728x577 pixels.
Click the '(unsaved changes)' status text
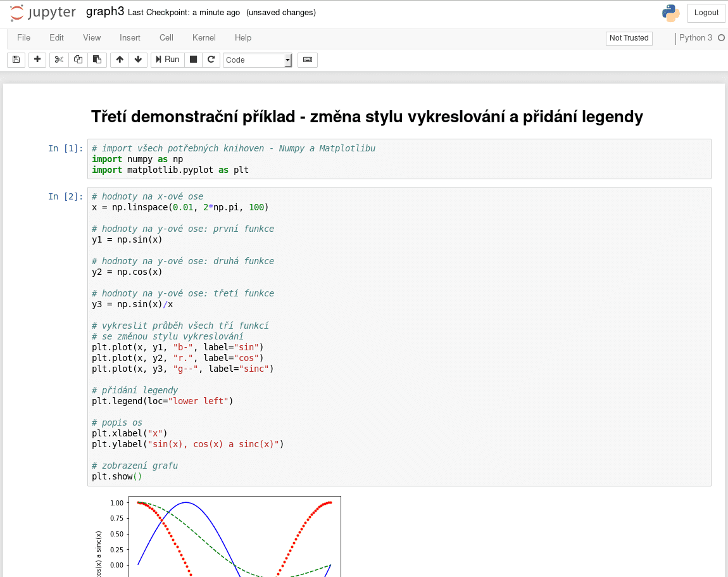pyautogui.click(x=281, y=13)
